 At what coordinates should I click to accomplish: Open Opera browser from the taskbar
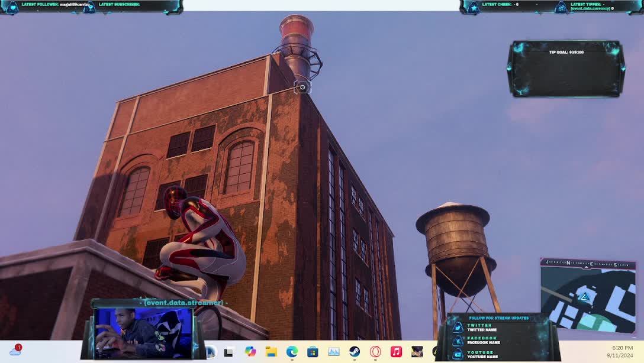tap(375, 352)
